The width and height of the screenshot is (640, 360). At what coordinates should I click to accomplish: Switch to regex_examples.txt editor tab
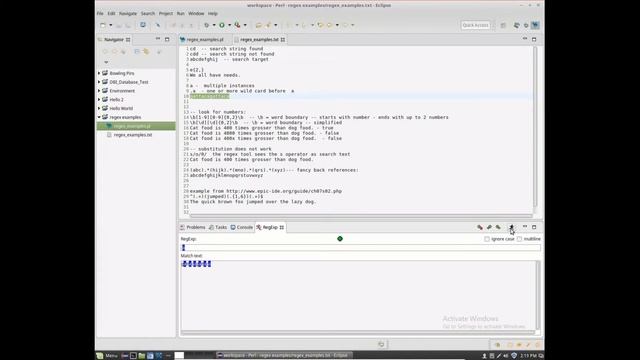pyautogui.click(x=259, y=40)
